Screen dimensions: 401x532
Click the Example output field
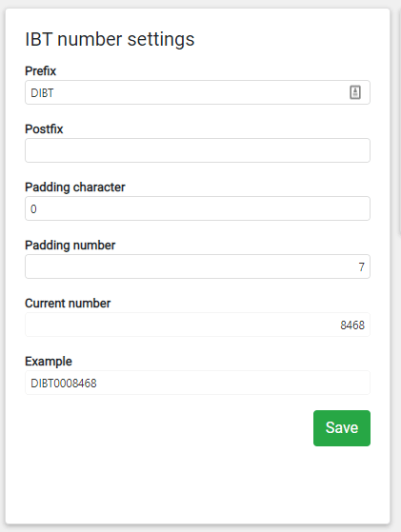click(197, 383)
